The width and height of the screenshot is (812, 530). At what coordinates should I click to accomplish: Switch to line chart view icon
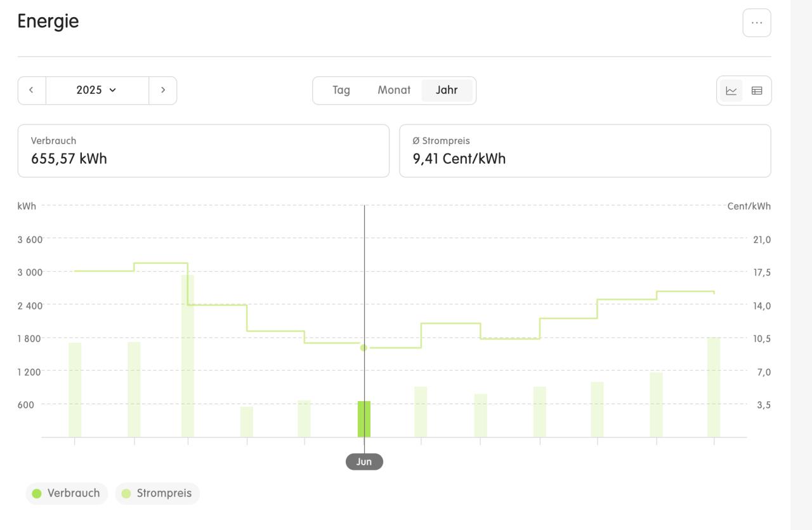pyautogui.click(x=731, y=91)
